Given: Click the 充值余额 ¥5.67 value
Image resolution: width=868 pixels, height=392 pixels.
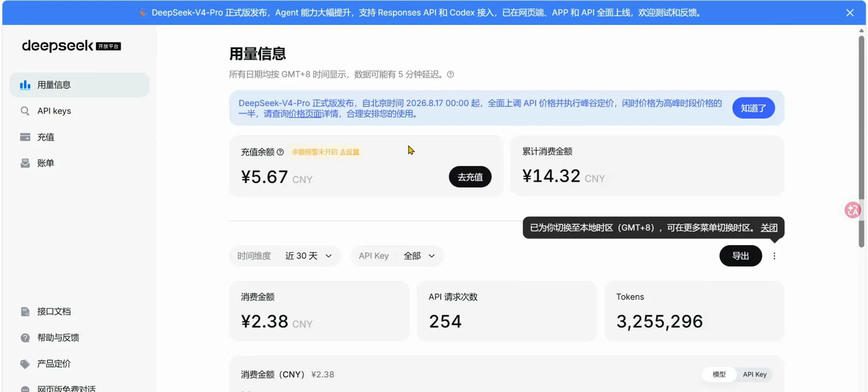Looking at the screenshot, I should coord(277,177).
